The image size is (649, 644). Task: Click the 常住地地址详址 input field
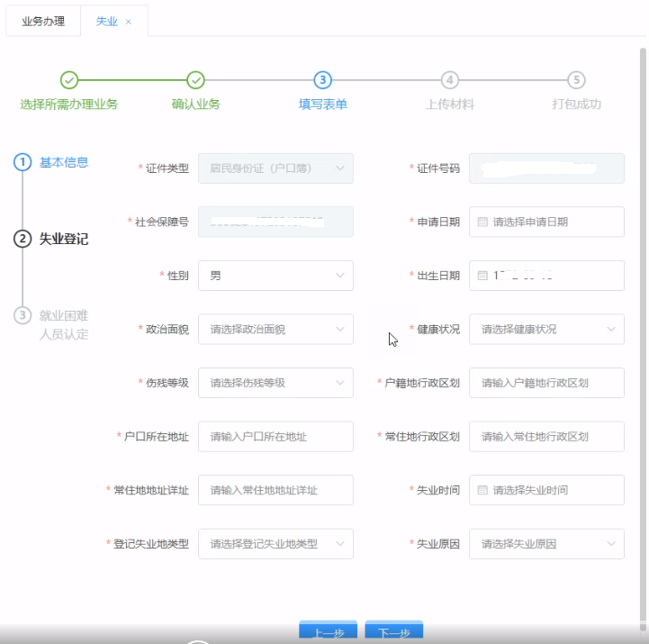click(x=275, y=490)
